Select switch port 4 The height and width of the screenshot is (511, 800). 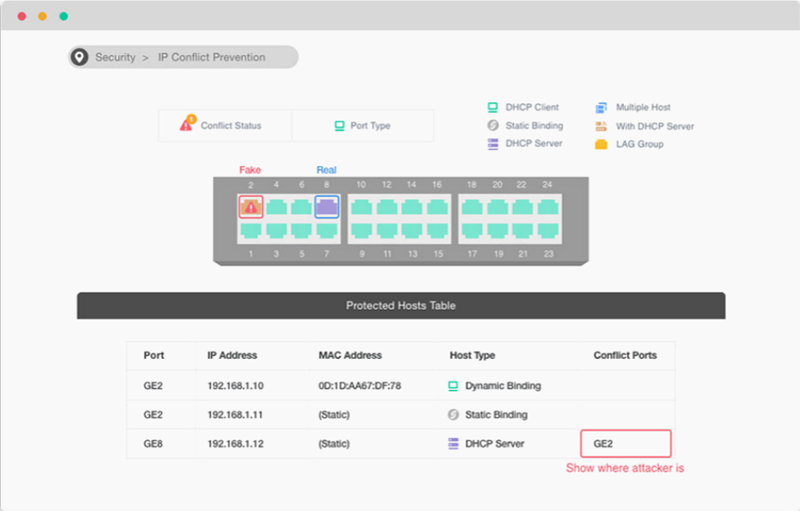(x=276, y=207)
